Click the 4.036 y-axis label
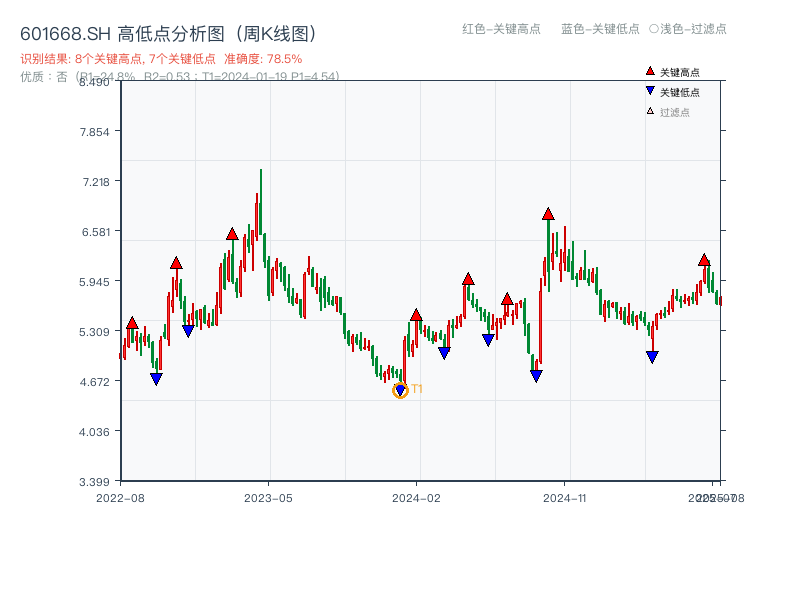The height and width of the screenshot is (600, 800). (x=94, y=432)
